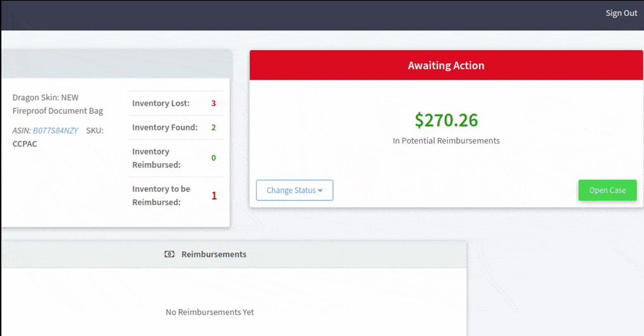Click the Inventory Lost label

coord(161,103)
